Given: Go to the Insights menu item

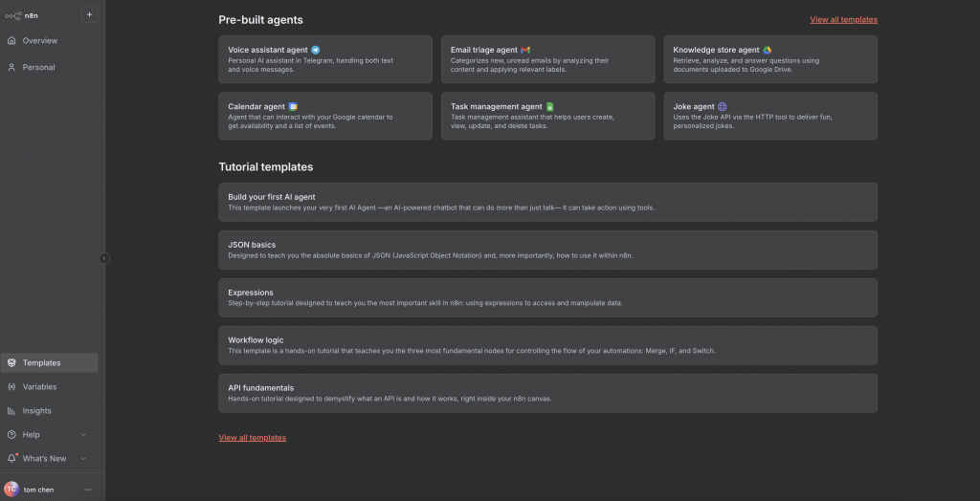Looking at the screenshot, I should click(x=37, y=411).
